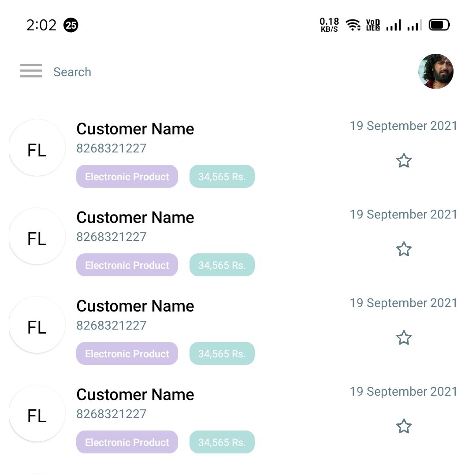
Task: Open the first Customer Name entry
Action: point(135,129)
